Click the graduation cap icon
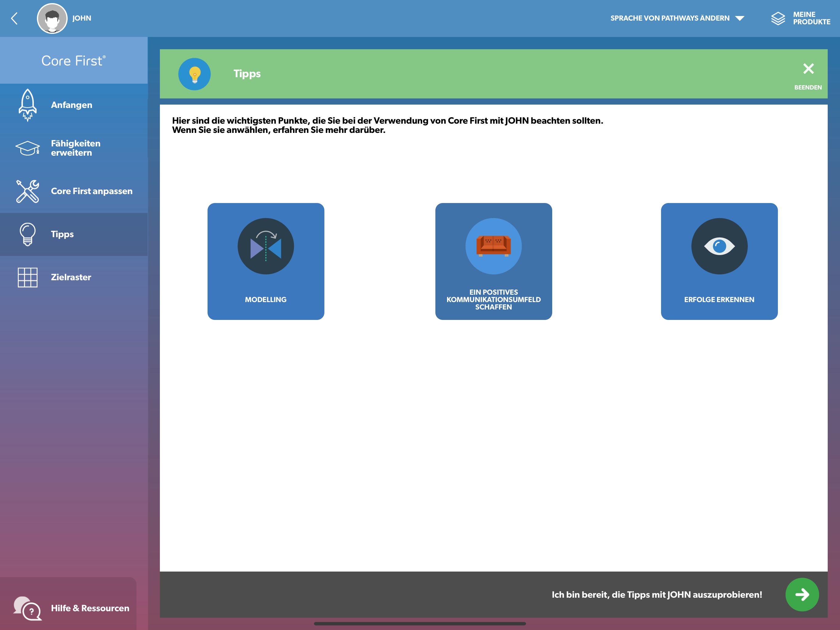 tap(27, 148)
